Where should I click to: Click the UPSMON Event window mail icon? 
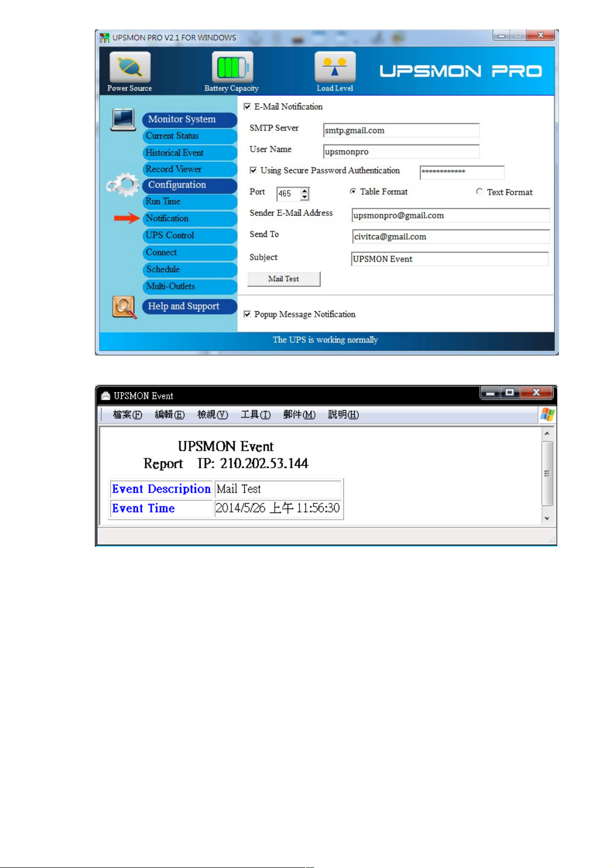pos(106,396)
